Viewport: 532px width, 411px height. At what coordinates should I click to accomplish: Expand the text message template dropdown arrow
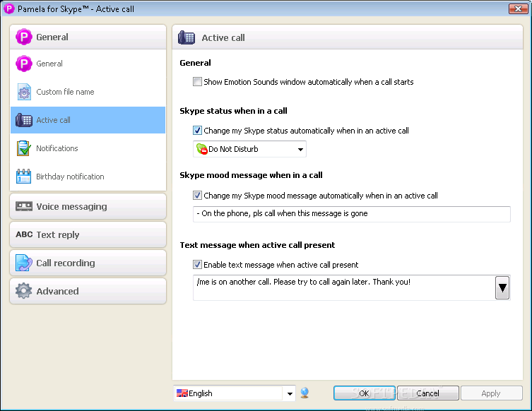(x=502, y=288)
